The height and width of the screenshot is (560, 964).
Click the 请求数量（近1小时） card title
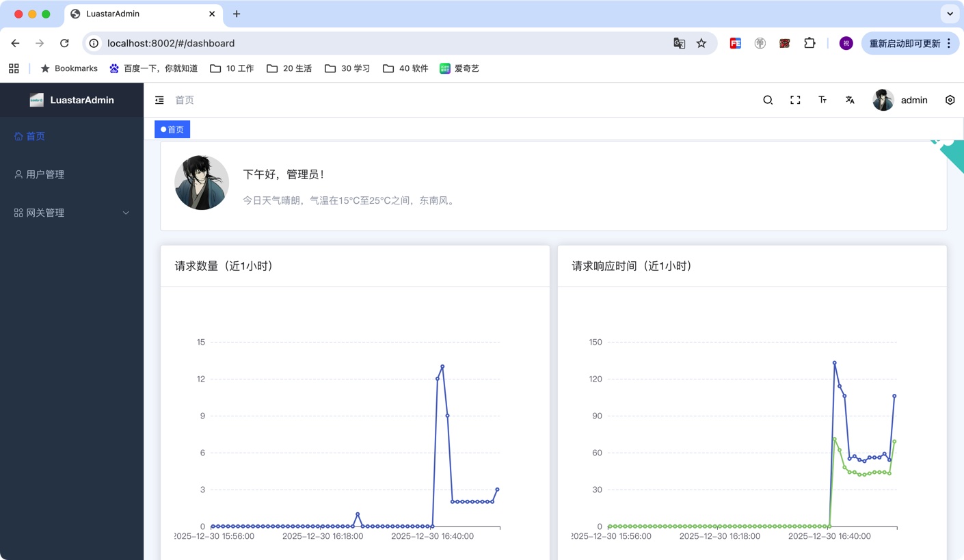click(224, 266)
